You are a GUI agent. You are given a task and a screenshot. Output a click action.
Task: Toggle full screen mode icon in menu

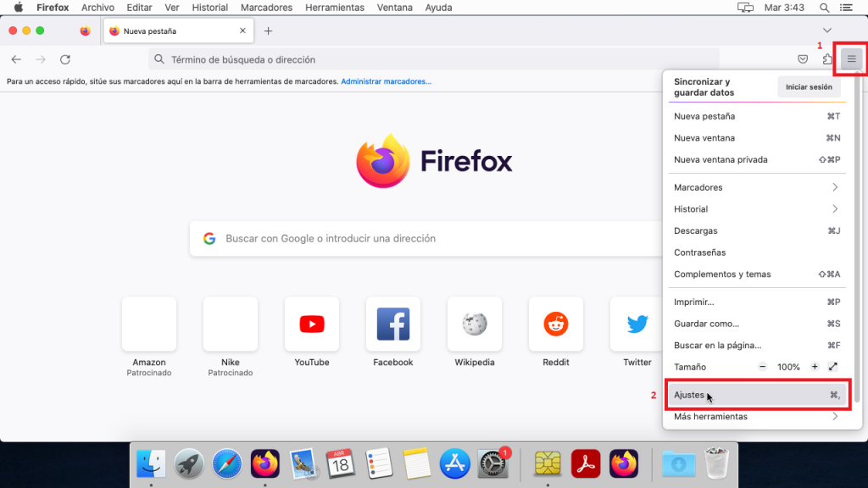[x=833, y=367]
